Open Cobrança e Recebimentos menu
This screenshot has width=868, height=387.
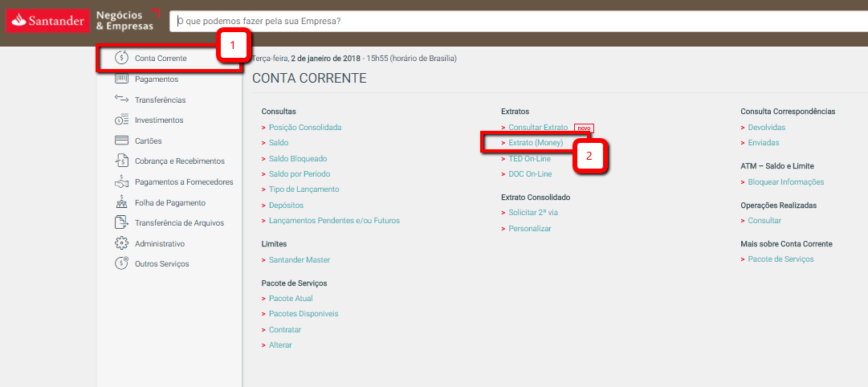pos(180,161)
